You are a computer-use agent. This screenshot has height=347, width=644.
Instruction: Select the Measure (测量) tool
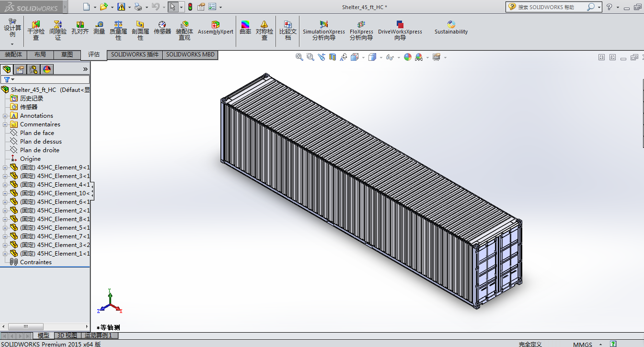click(x=99, y=28)
